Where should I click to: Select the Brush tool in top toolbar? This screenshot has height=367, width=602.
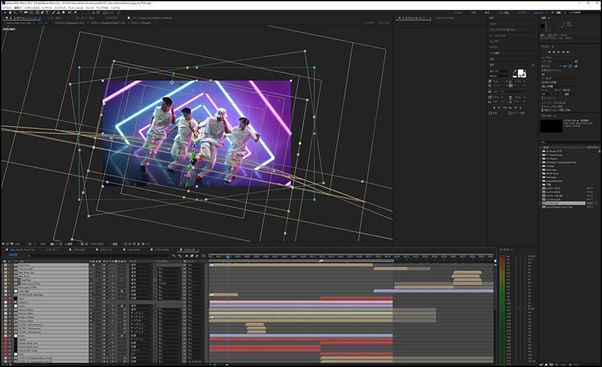pos(53,13)
